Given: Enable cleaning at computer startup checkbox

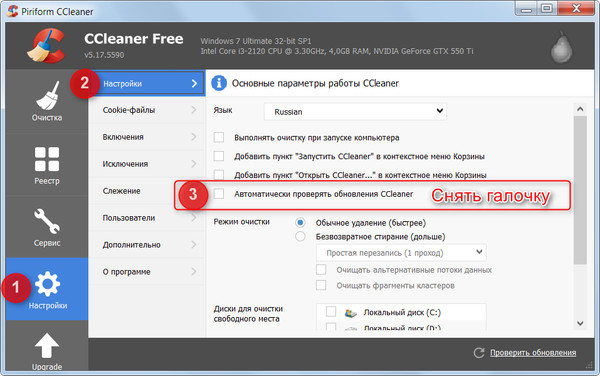Looking at the screenshot, I should [x=219, y=137].
